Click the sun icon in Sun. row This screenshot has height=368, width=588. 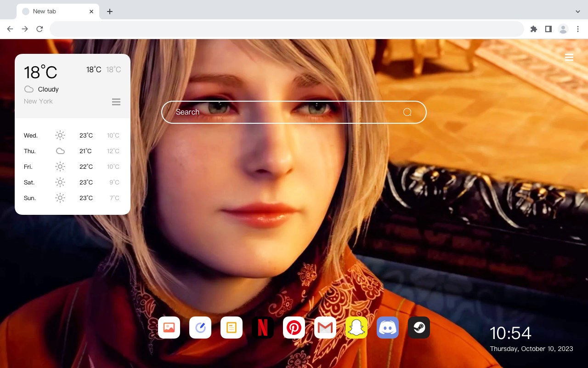60,198
